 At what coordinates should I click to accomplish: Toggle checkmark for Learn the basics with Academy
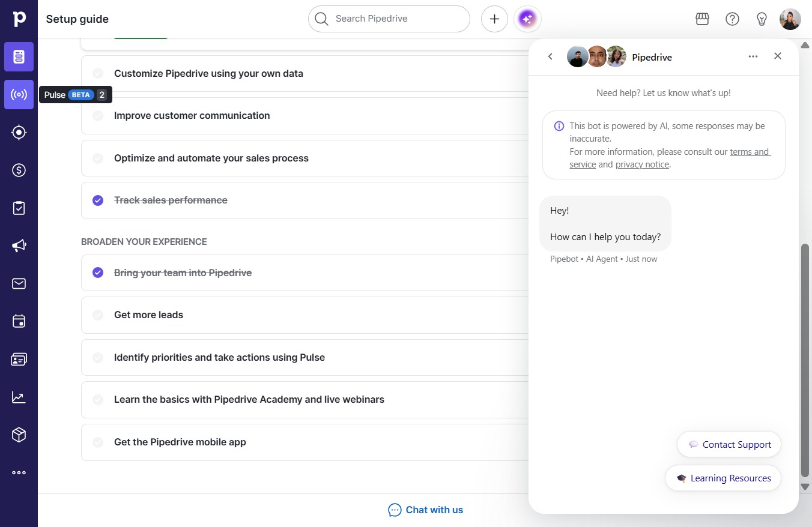pyautogui.click(x=98, y=400)
